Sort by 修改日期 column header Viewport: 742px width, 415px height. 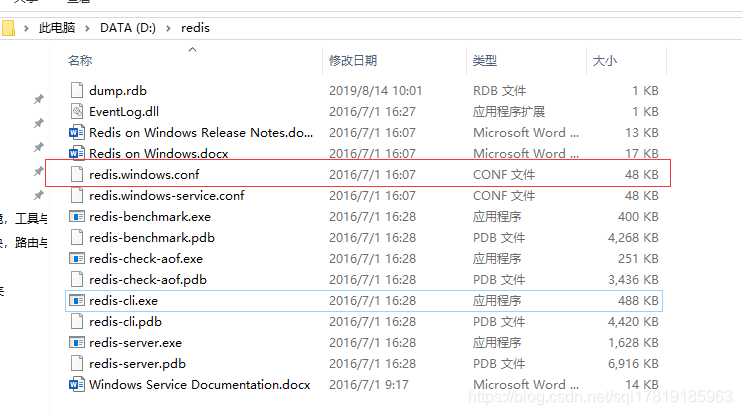coord(353,61)
